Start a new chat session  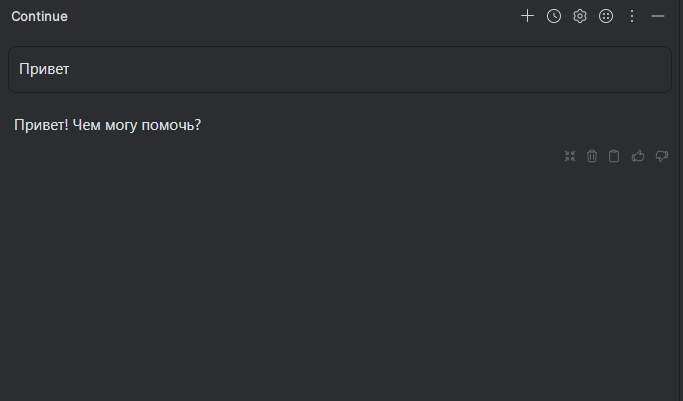pyautogui.click(x=528, y=16)
